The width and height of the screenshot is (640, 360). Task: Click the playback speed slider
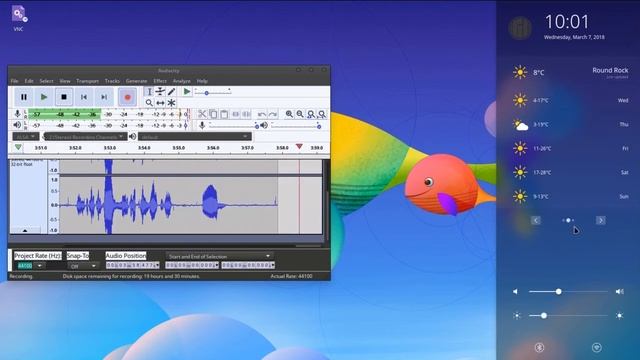click(x=213, y=93)
